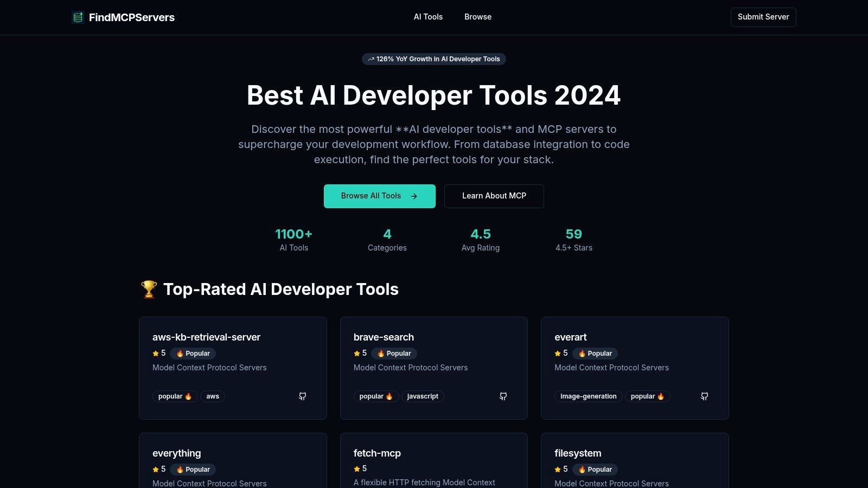The height and width of the screenshot is (488, 868).
Task: Open the AI Tools nav item
Action: click(x=428, y=17)
